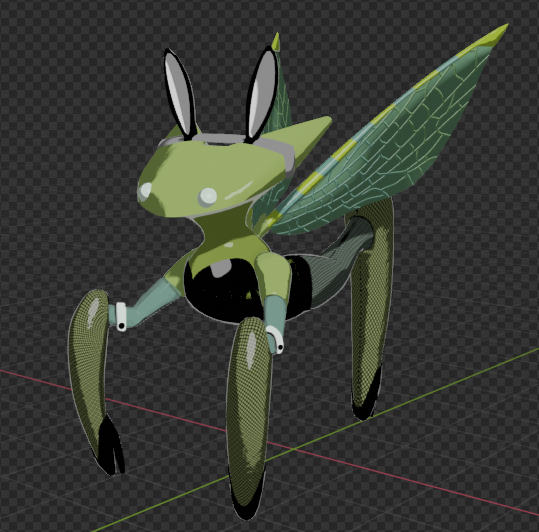Click the white bracelet on the left arm
Image resolution: width=539 pixels, height=532 pixels.
coord(121,316)
